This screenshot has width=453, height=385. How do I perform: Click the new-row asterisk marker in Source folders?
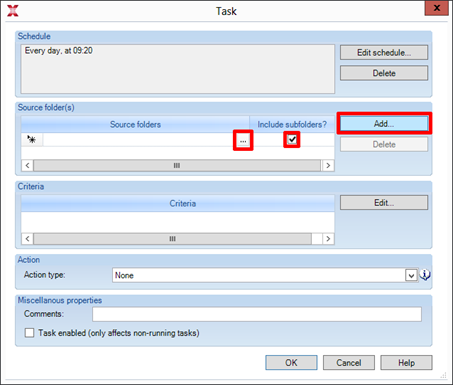click(x=32, y=140)
